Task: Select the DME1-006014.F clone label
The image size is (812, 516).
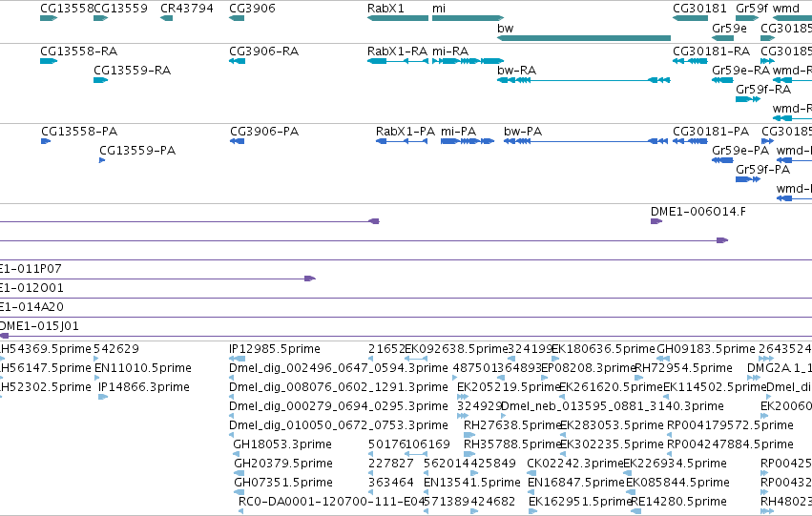Action: click(x=698, y=212)
